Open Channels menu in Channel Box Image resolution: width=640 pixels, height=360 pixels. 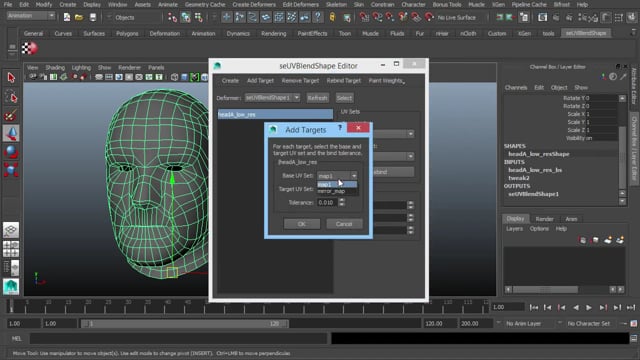pos(516,87)
